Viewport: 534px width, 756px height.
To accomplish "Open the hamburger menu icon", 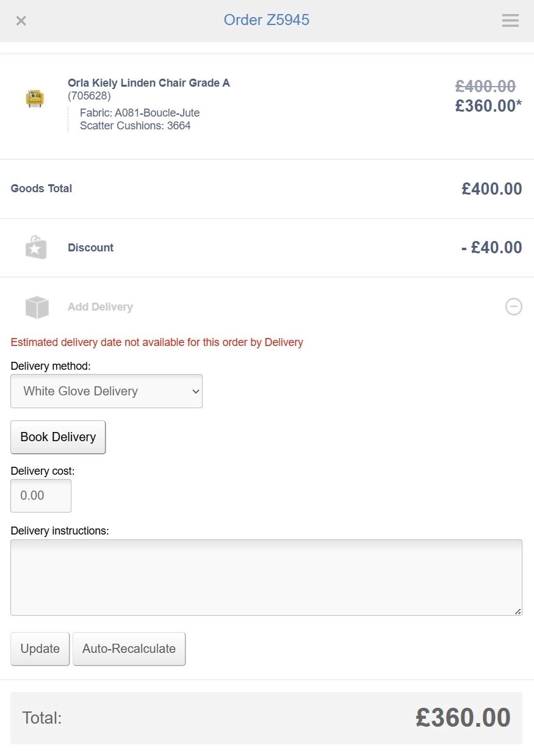I will coord(510,21).
